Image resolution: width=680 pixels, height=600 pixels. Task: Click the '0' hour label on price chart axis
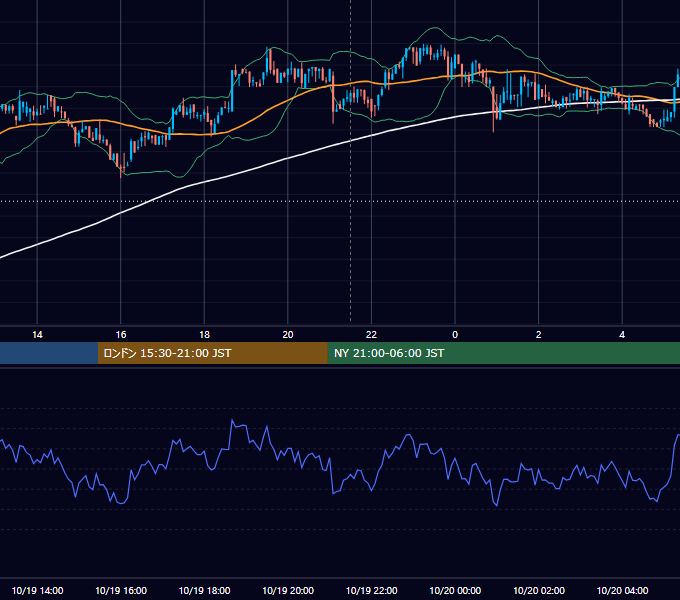455,335
